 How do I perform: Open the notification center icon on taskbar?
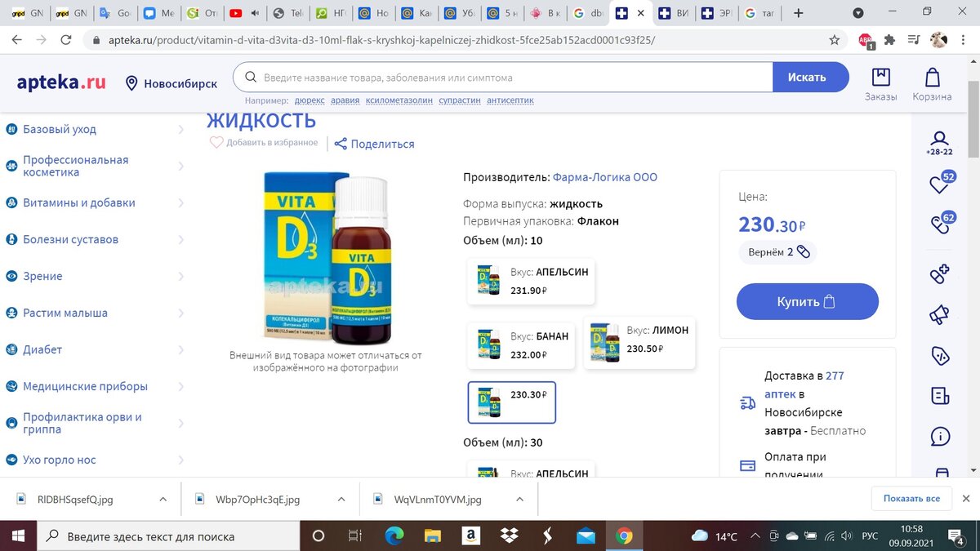coord(955,536)
